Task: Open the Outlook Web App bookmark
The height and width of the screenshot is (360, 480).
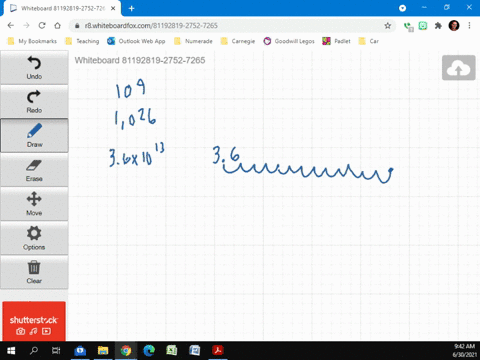Action: coord(136,41)
